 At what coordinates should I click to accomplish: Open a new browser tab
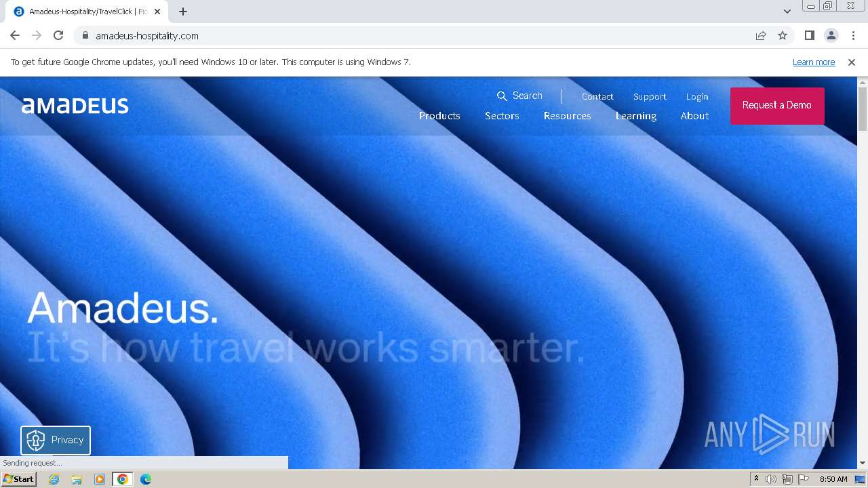pyautogui.click(x=183, y=12)
